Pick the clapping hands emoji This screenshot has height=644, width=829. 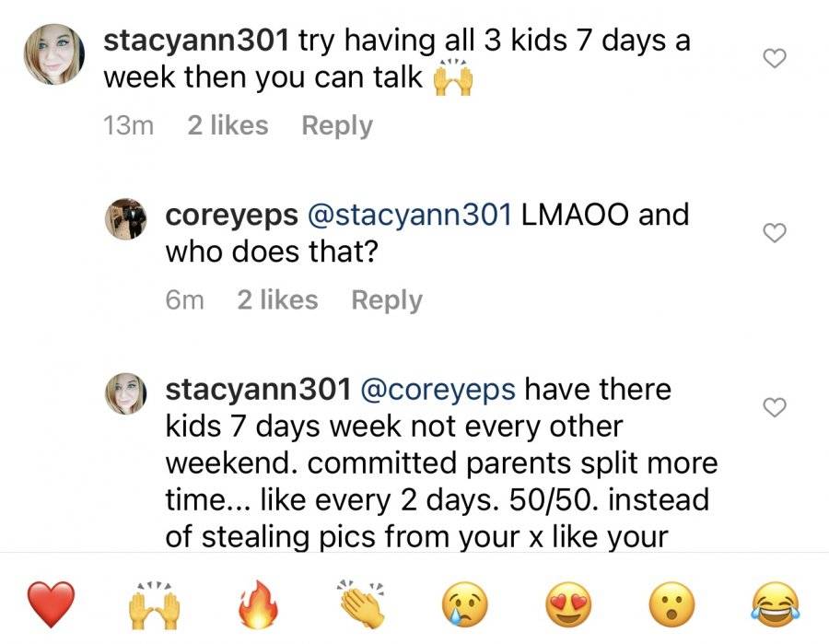point(362,604)
